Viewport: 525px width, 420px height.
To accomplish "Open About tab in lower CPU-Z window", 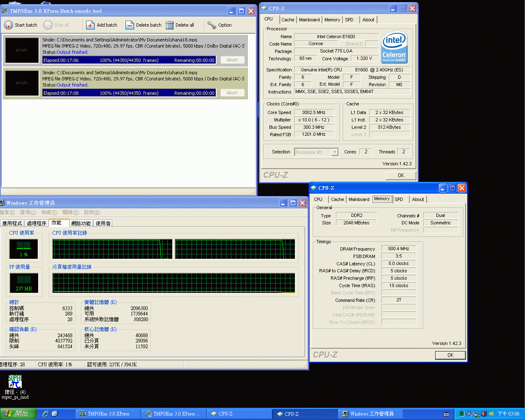I will pos(418,199).
